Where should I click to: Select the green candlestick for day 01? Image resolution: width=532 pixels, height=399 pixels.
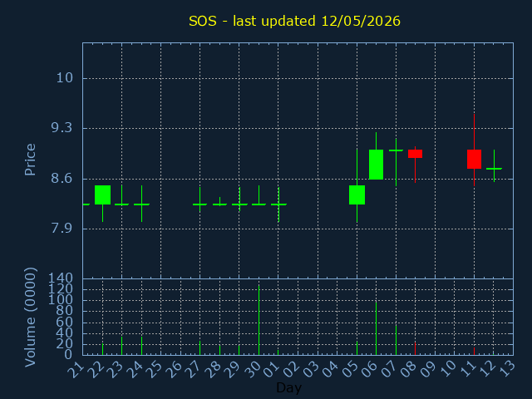click(278, 204)
